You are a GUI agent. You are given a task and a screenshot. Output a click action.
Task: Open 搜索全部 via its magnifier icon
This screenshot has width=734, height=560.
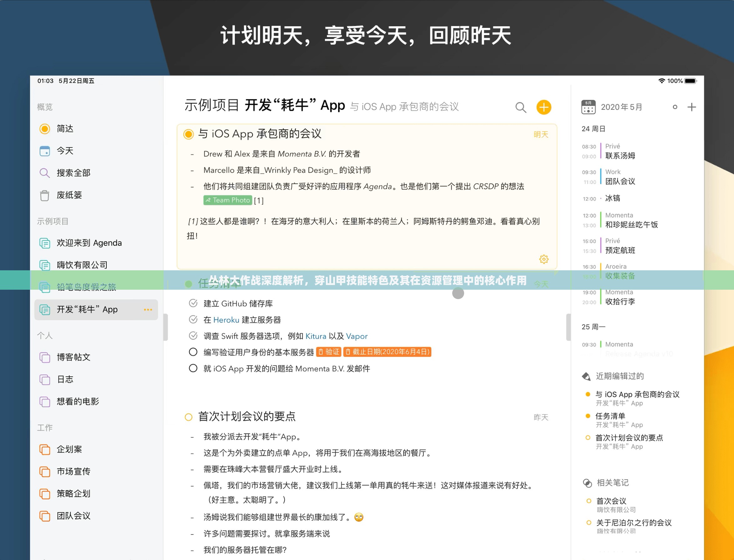[44, 173]
